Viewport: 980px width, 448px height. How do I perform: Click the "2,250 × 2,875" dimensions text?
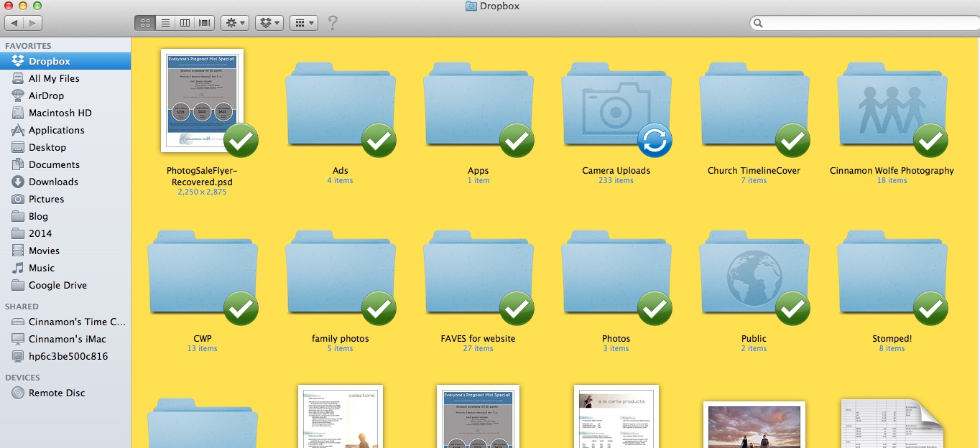pos(202,192)
